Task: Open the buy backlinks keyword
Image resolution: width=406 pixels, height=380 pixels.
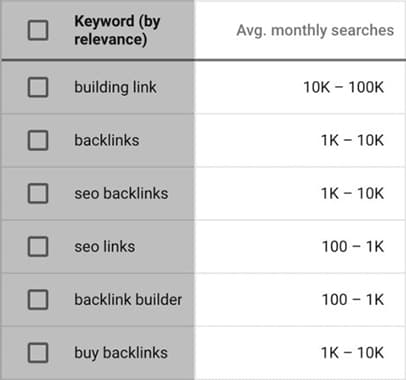Action: [x=121, y=353]
